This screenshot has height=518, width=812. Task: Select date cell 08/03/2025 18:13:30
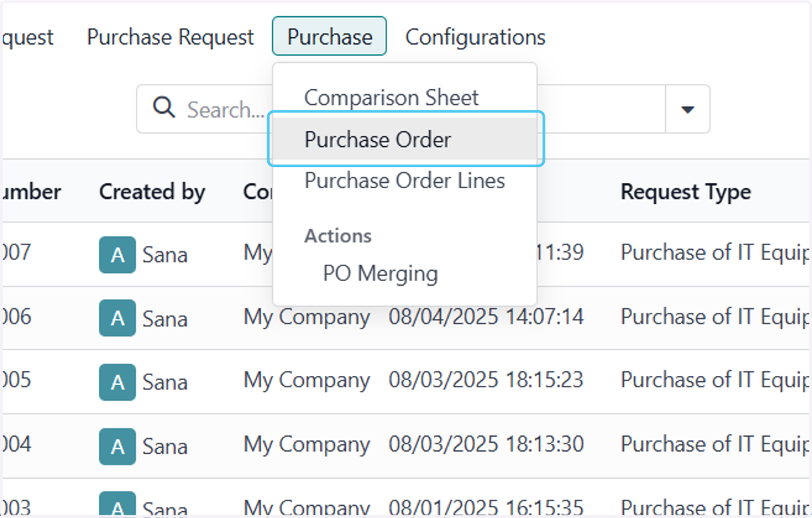[486, 444]
